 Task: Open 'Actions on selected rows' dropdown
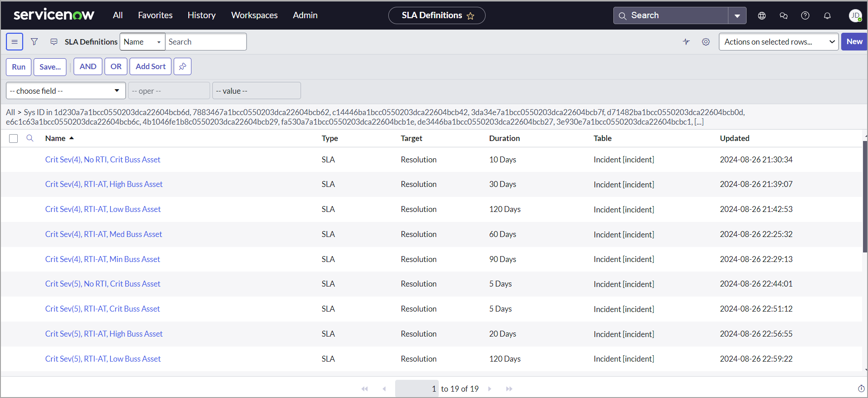778,42
